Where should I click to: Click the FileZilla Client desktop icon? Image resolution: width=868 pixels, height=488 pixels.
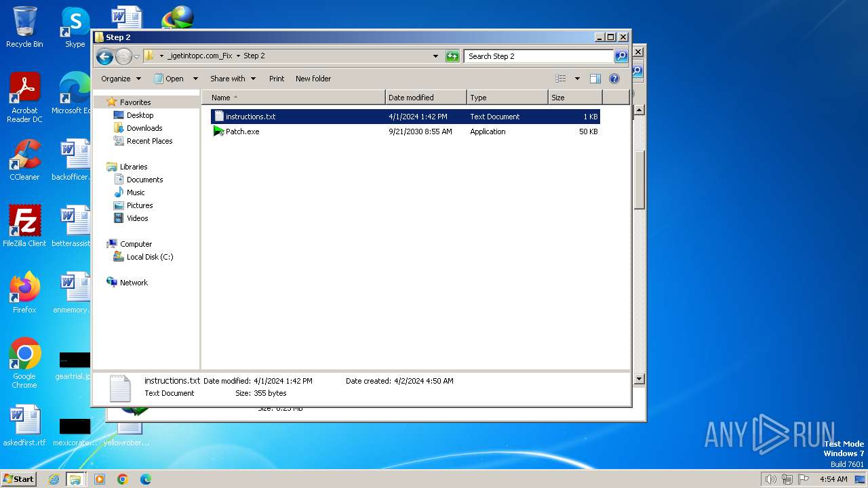coord(24,226)
